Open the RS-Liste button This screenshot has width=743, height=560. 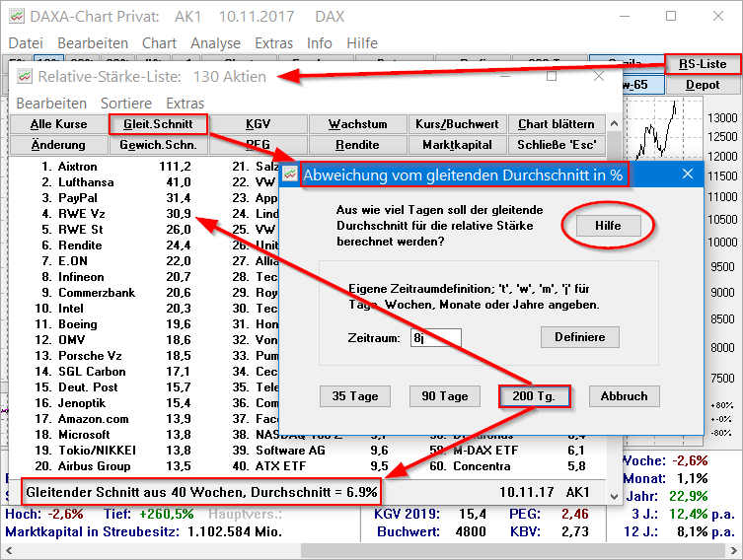[x=703, y=64]
